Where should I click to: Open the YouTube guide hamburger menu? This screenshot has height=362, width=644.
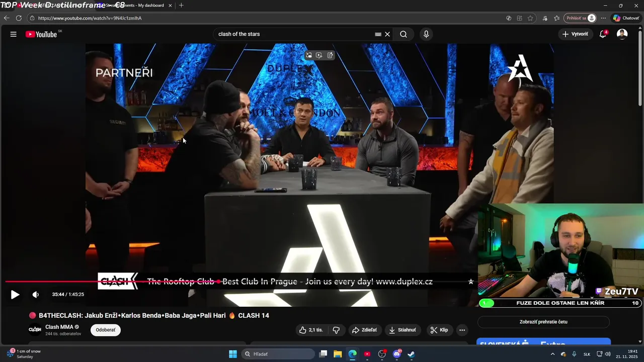[x=14, y=34]
